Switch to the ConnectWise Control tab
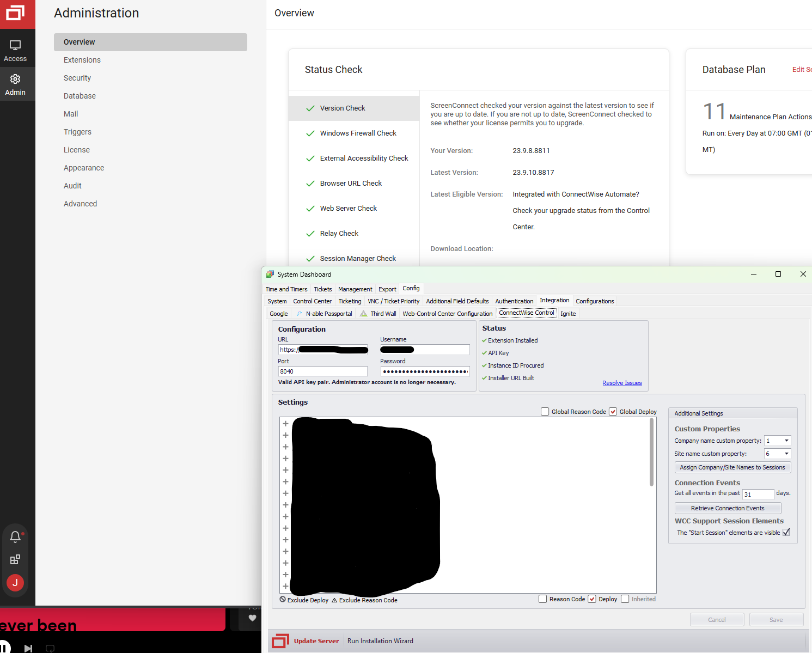Image resolution: width=812 pixels, height=653 pixels. tap(526, 313)
